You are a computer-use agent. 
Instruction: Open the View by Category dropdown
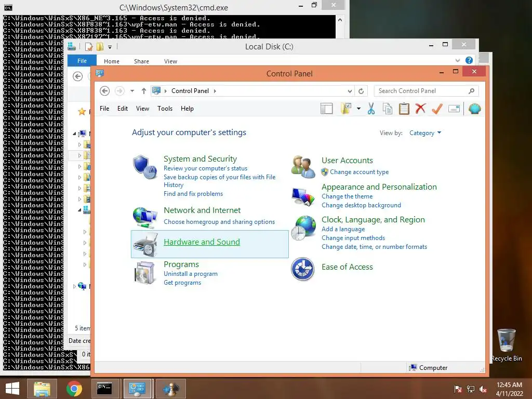click(x=425, y=133)
